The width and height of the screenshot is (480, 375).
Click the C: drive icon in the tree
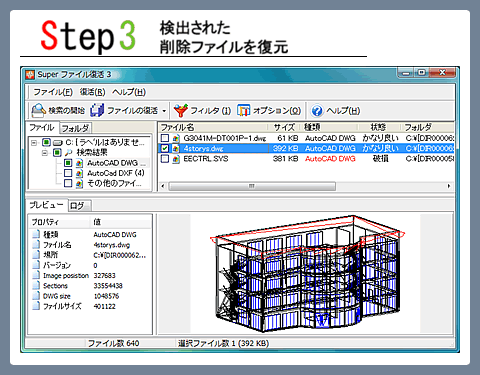click(x=58, y=143)
